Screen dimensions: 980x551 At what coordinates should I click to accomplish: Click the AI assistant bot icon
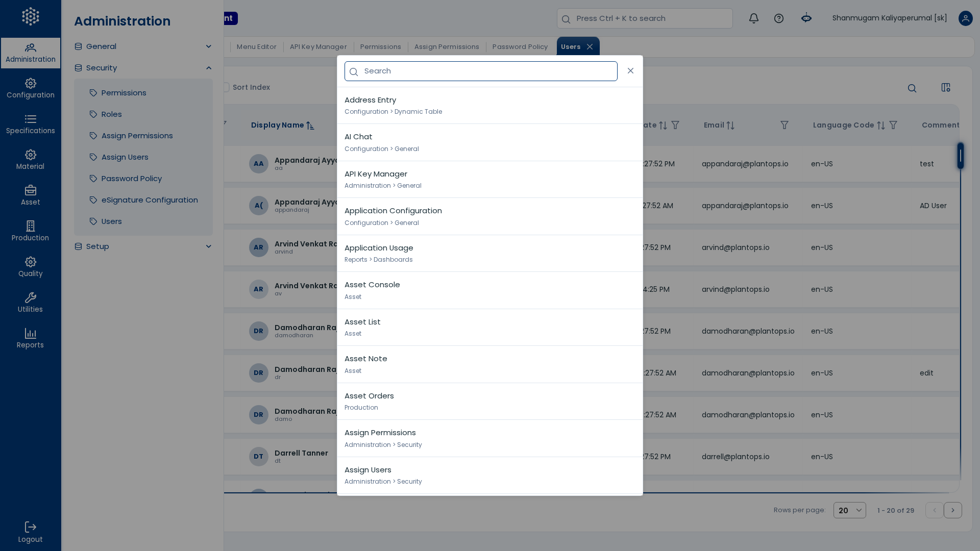[x=806, y=18]
